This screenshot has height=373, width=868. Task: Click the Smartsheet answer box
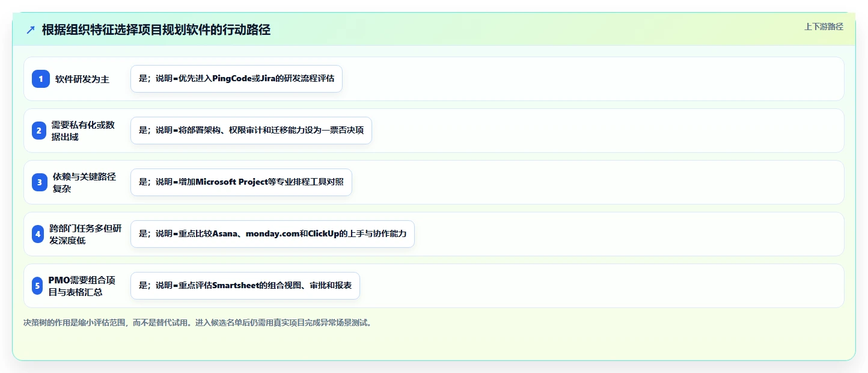pyautogui.click(x=245, y=286)
